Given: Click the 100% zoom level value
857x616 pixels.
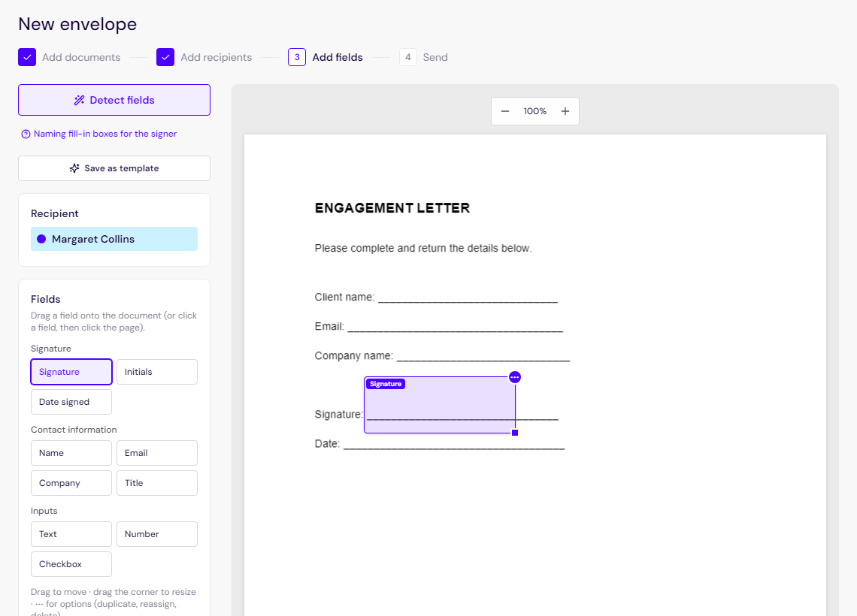Looking at the screenshot, I should (x=535, y=111).
